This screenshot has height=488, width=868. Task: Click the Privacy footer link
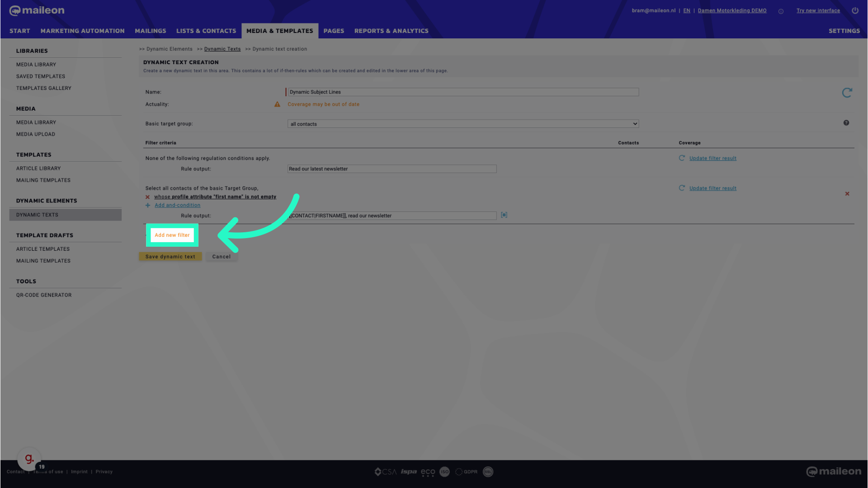[104, 472]
